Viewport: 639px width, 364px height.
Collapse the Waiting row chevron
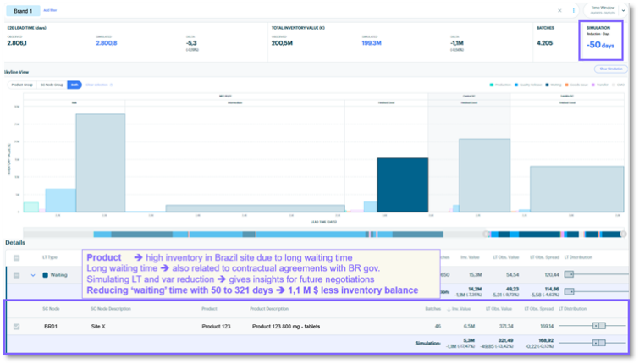point(33,275)
